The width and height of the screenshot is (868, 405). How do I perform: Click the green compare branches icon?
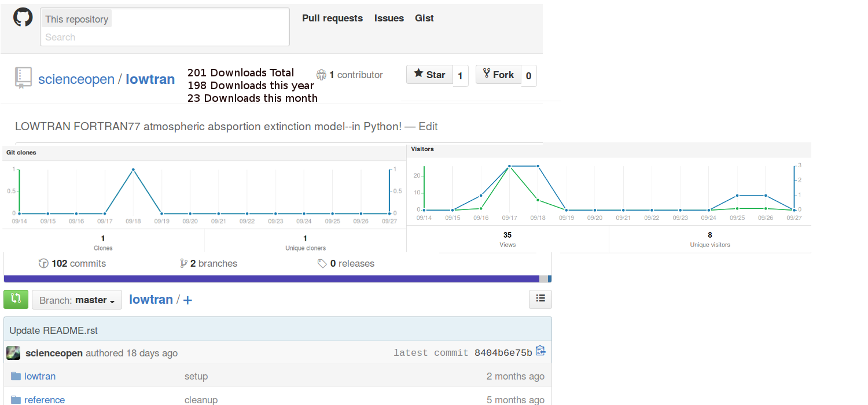pos(16,299)
